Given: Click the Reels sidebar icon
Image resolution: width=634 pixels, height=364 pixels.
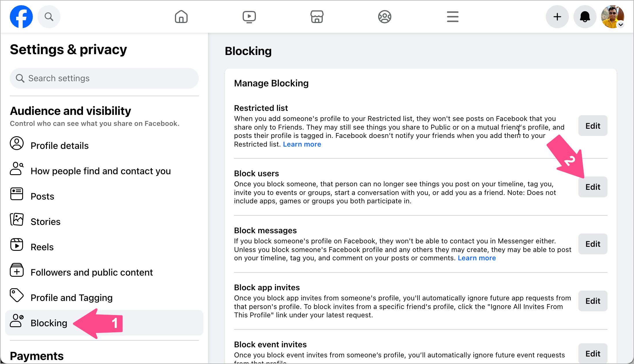Looking at the screenshot, I should tap(17, 245).
